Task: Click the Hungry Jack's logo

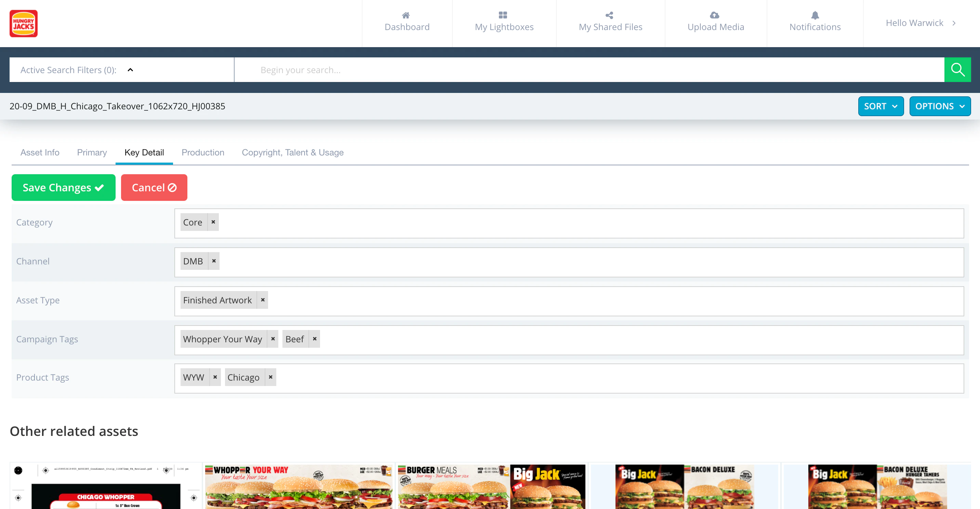Action: [24, 24]
